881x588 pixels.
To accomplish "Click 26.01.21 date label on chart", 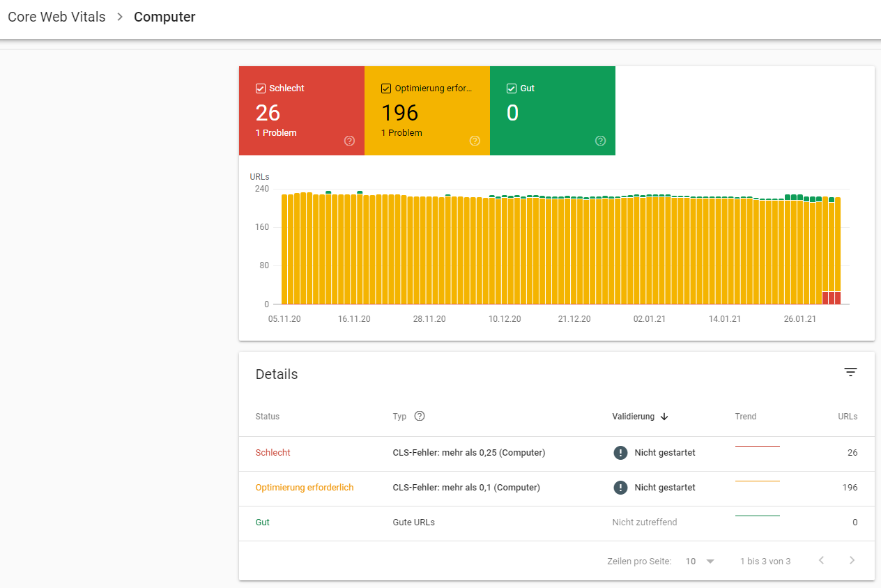I will (x=800, y=319).
